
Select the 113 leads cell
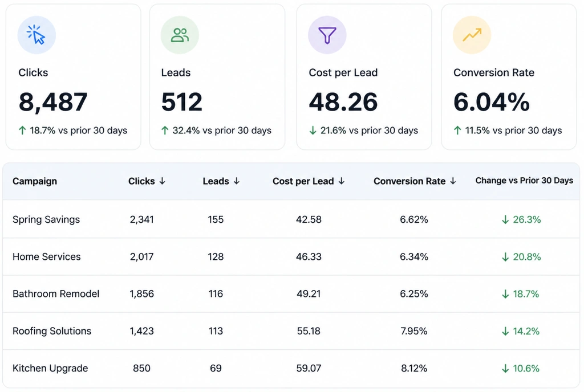click(216, 331)
